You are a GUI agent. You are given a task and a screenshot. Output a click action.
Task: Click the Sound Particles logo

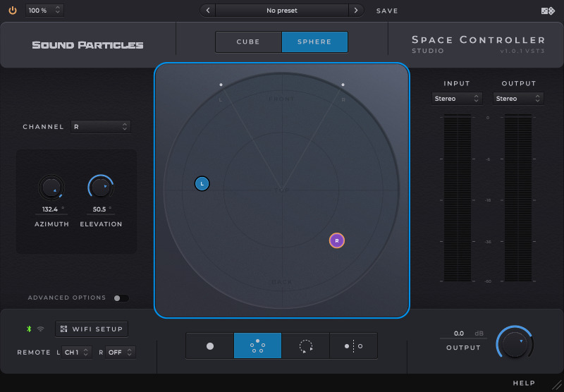[x=87, y=45]
